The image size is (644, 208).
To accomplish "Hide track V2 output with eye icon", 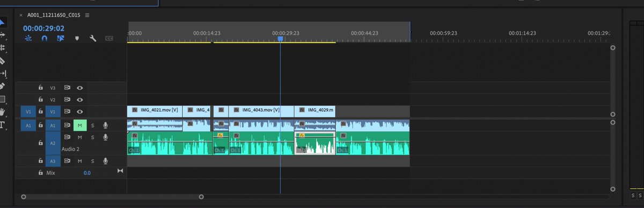I will (79, 99).
